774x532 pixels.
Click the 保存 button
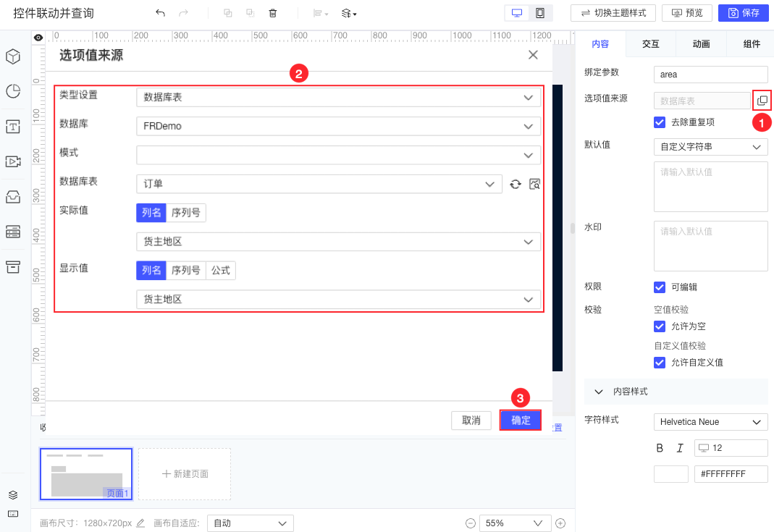(x=744, y=13)
